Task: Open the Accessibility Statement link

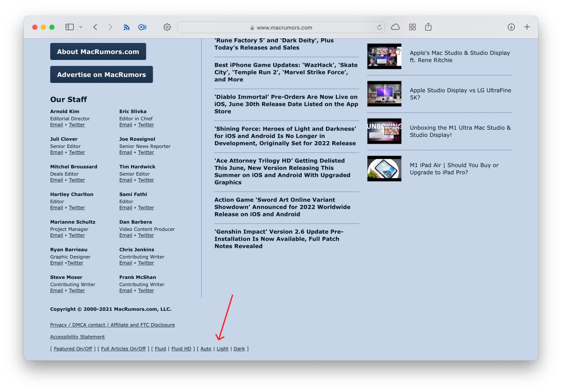Action: click(77, 337)
